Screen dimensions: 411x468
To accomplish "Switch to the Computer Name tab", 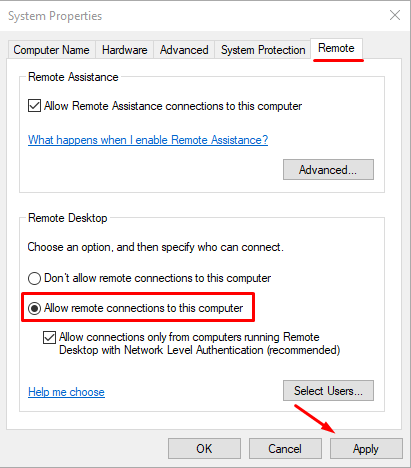I will pos(51,50).
